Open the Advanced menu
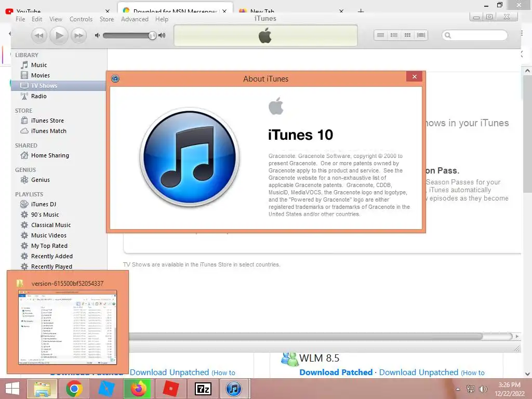 tap(135, 19)
